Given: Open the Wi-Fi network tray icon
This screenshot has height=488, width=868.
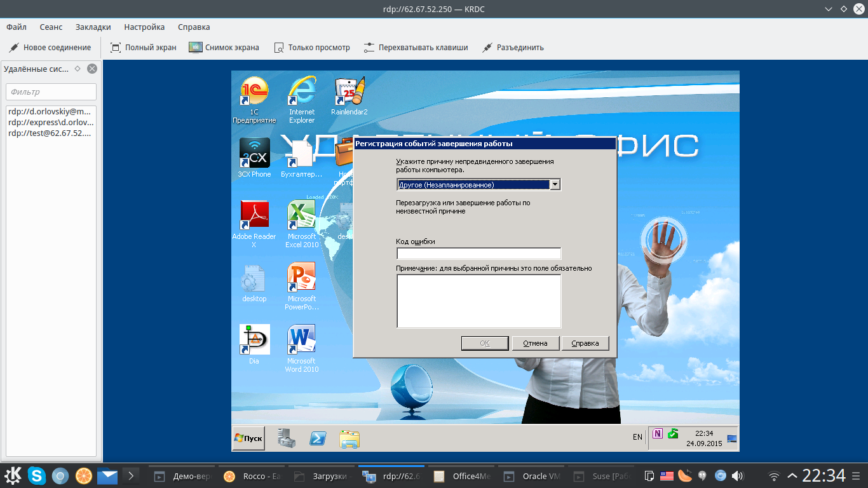Looking at the screenshot, I should [774, 475].
